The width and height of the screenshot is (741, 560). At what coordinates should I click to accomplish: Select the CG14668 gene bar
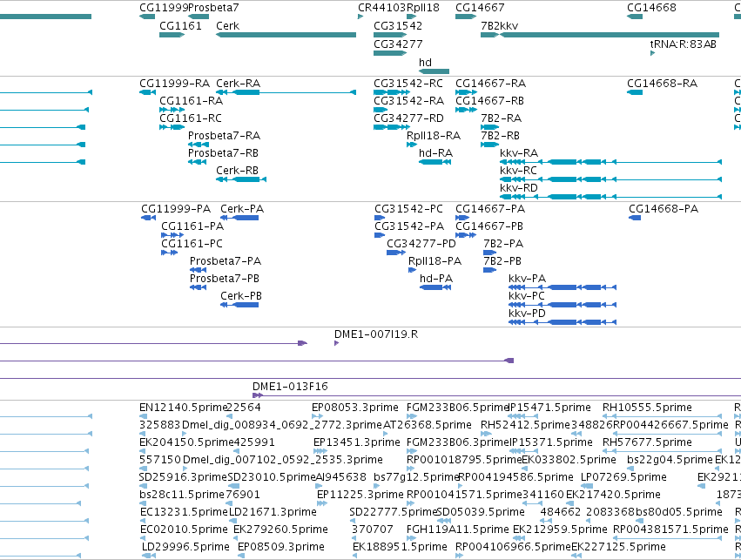635,17
